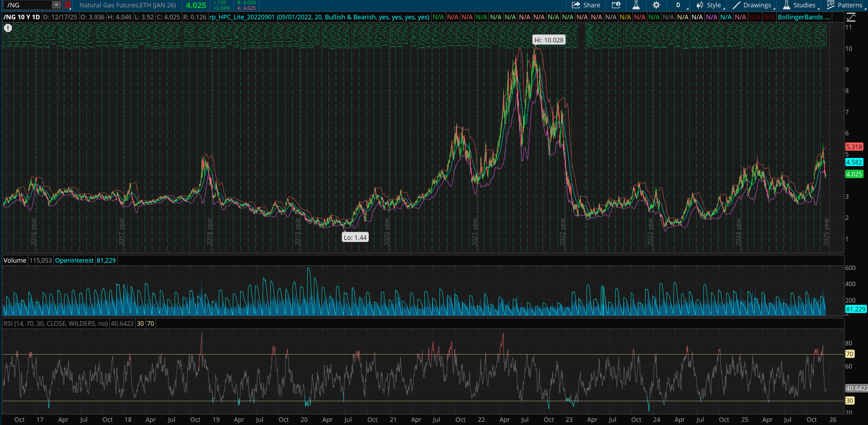Click the OpenInterest label in volume panel
868x425 pixels.
coord(74,261)
